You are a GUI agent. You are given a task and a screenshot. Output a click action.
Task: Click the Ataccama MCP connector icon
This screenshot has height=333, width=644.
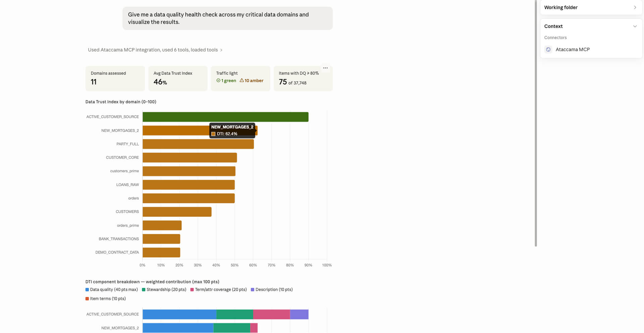tap(548, 49)
